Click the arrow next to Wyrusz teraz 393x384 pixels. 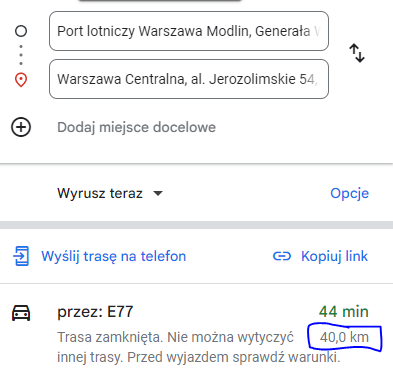[158, 193]
